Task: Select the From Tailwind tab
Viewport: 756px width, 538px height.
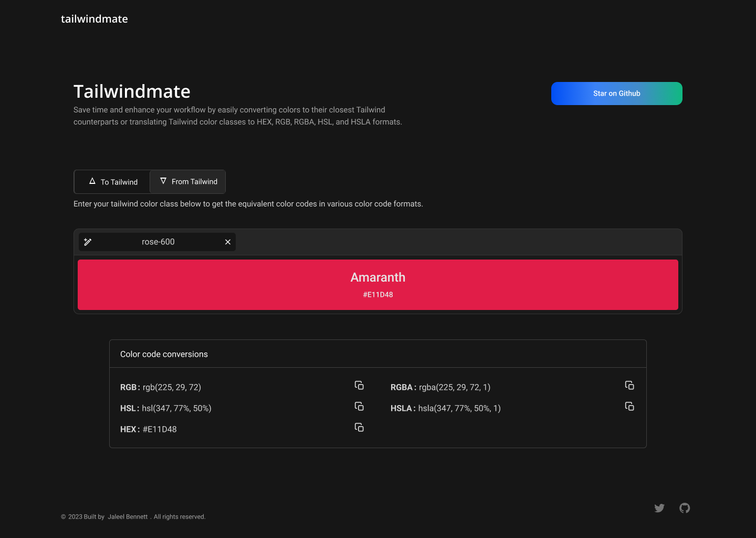Action: click(188, 182)
